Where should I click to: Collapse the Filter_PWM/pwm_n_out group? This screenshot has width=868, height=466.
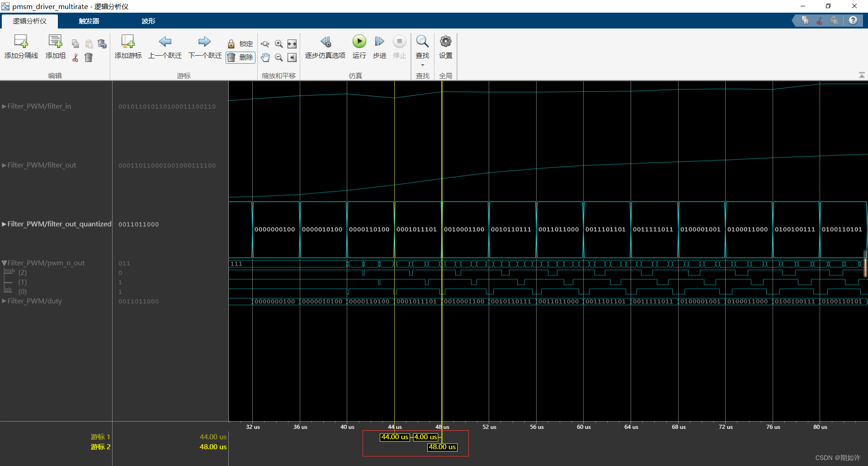coord(4,263)
